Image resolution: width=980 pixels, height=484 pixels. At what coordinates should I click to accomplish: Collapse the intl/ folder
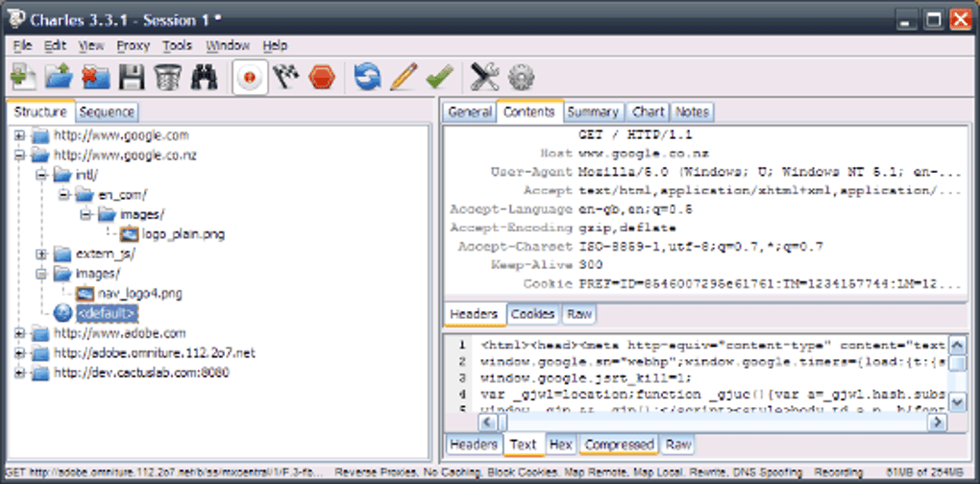(x=42, y=176)
